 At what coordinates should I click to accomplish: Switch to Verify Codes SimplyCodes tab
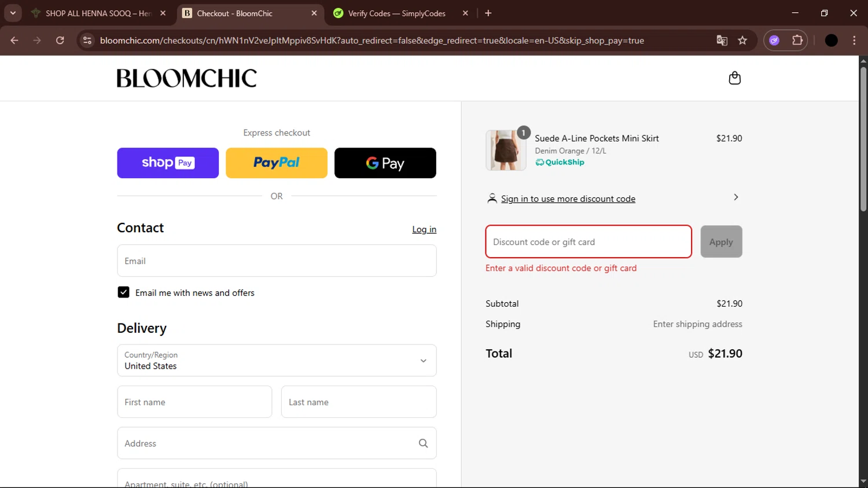396,13
